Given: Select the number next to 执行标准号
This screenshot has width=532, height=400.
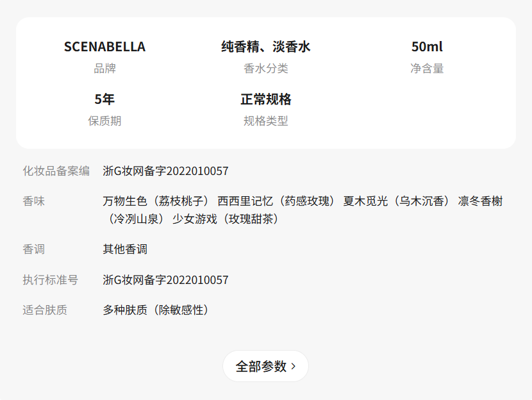Looking at the screenshot, I should pos(165,280).
